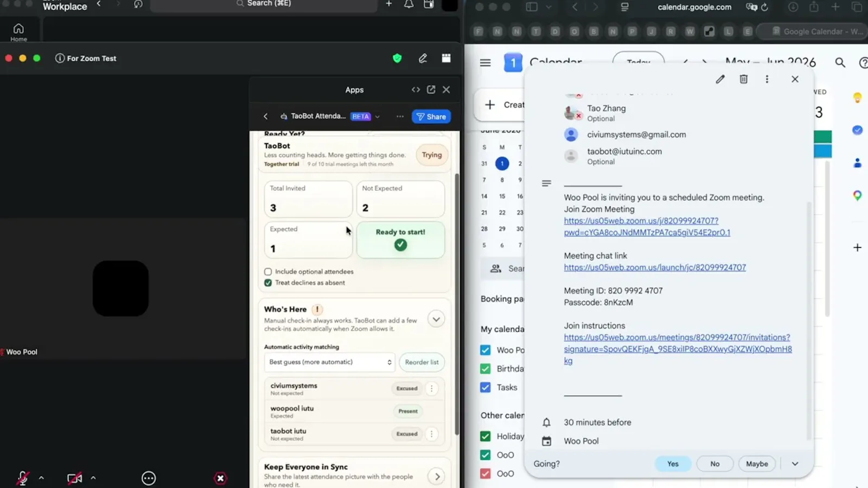The height and width of the screenshot is (488, 868).
Task: Respond No to Going
Action: [715, 464]
